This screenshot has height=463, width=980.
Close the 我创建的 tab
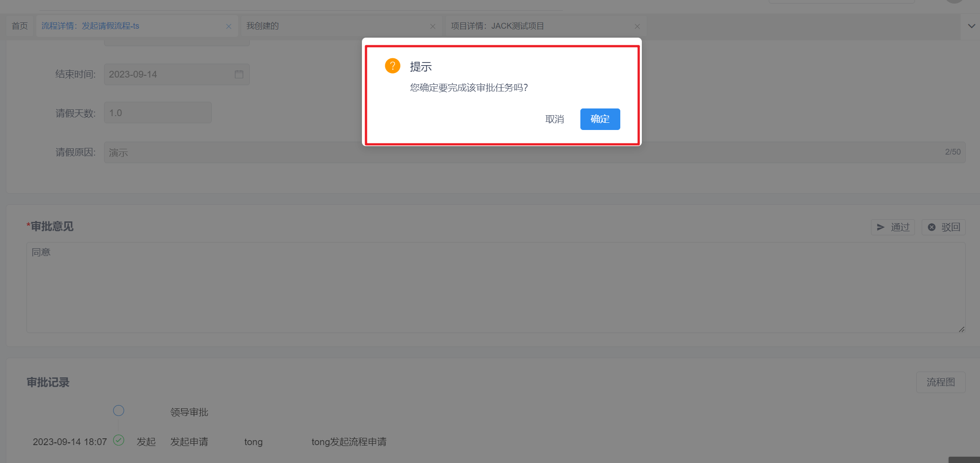click(433, 26)
